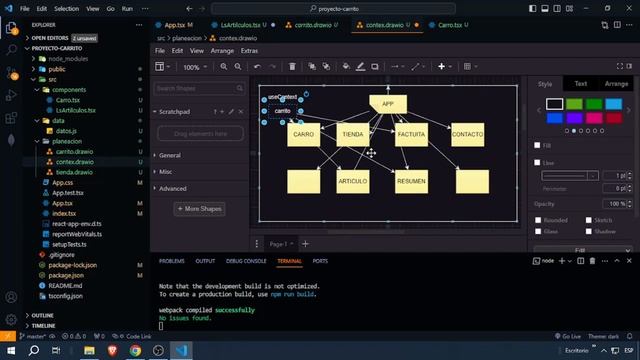Expand the General shapes section
Viewport: 640px width, 360px height.
coord(170,156)
